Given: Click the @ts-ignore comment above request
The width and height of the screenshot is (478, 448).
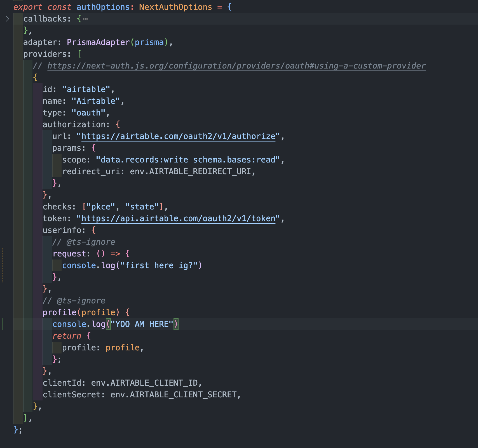Looking at the screenshot, I should [x=84, y=242].
